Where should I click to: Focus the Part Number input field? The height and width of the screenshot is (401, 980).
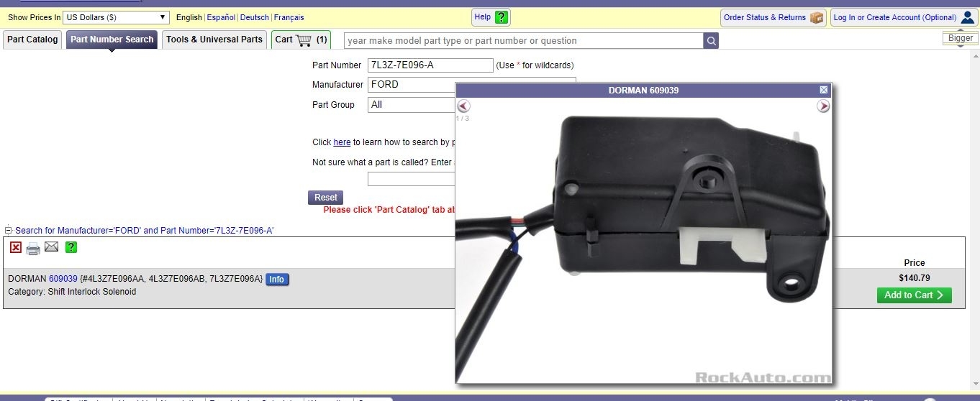(x=430, y=65)
